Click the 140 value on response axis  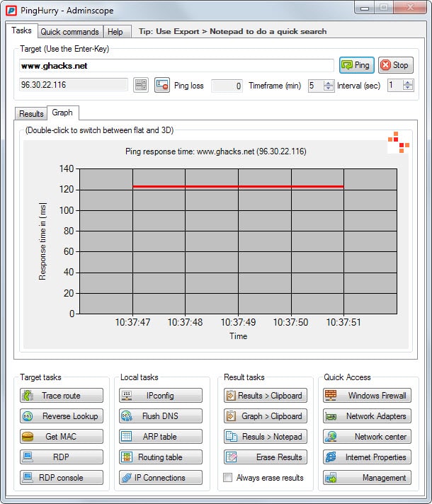67,168
